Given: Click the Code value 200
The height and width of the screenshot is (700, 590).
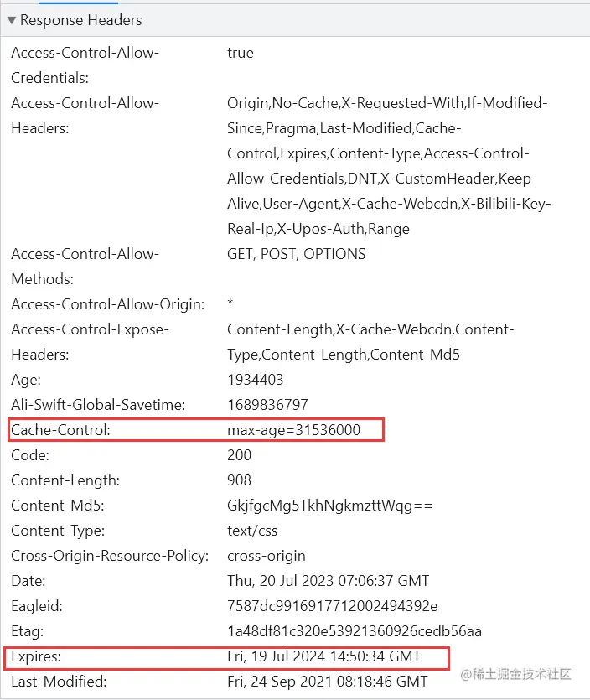Looking at the screenshot, I should [239, 455].
